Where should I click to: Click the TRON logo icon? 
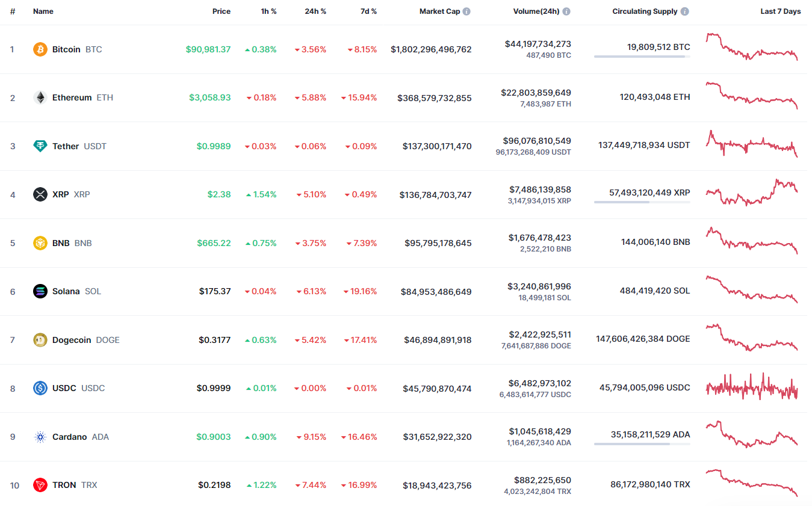(40, 485)
